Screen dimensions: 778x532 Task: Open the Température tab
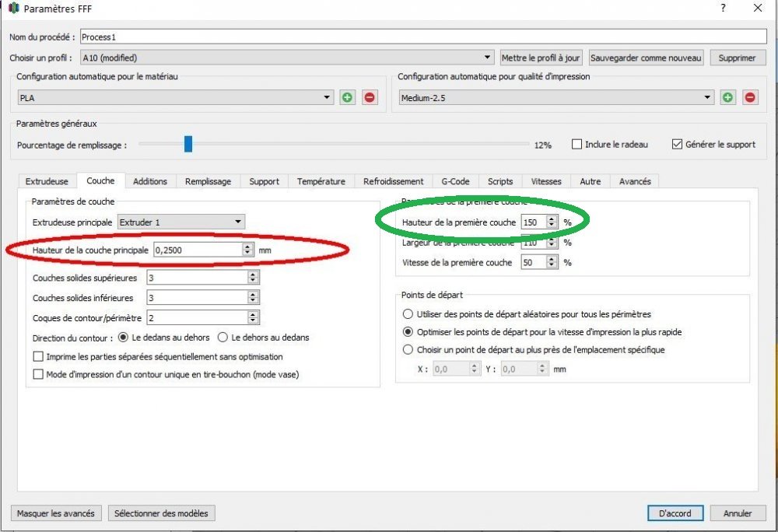(321, 181)
